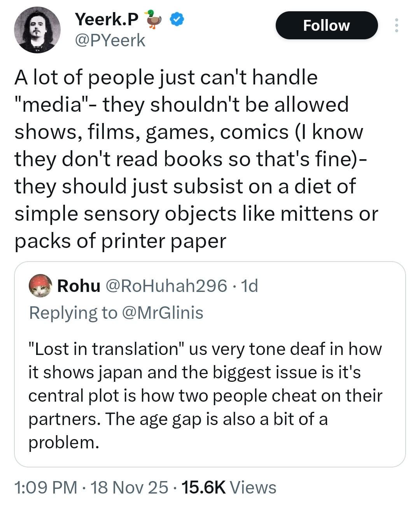Click the duck emoji beside Yeerk.P
This screenshot has height=506, width=420.
[x=153, y=19]
